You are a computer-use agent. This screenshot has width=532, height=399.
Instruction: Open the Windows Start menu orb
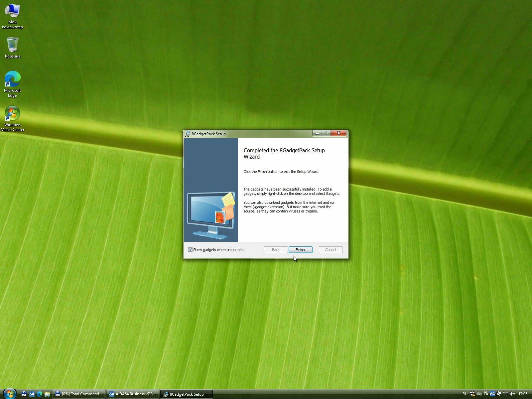tap(9, 394)
